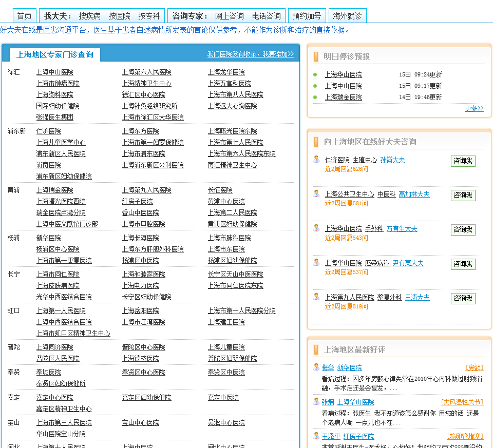Open doctor 高加林大夫 profile link
This screenshot has width=493, height=448.
click(414, 194)
